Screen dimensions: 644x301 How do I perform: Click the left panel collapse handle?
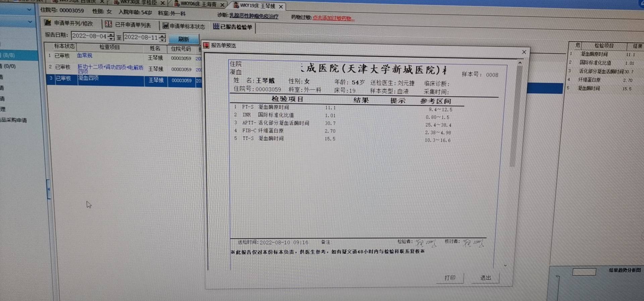pos(49,189)
